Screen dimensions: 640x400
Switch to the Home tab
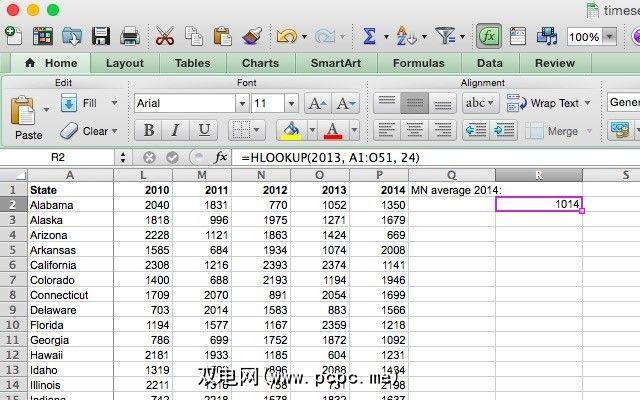51,63
